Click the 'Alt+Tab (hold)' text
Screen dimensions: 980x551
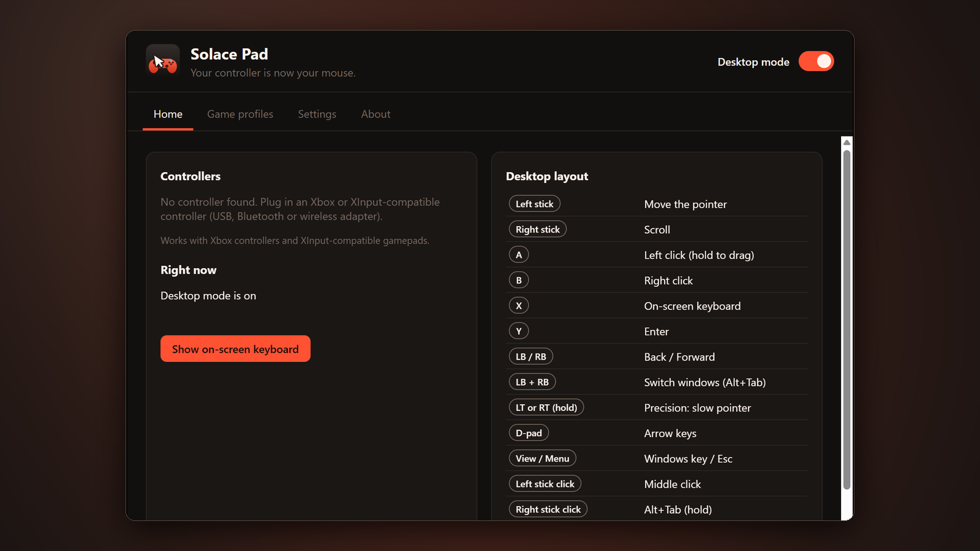coord(678,510)
